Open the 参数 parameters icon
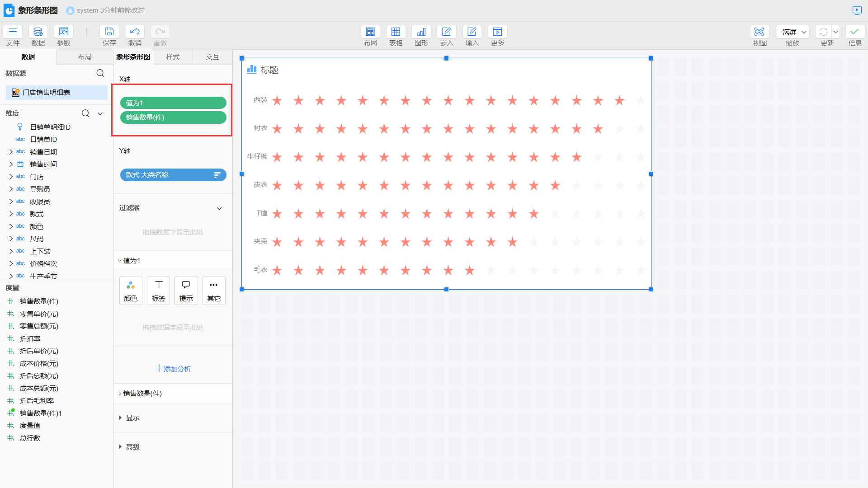The image size is (868, 488). (64, 32)
